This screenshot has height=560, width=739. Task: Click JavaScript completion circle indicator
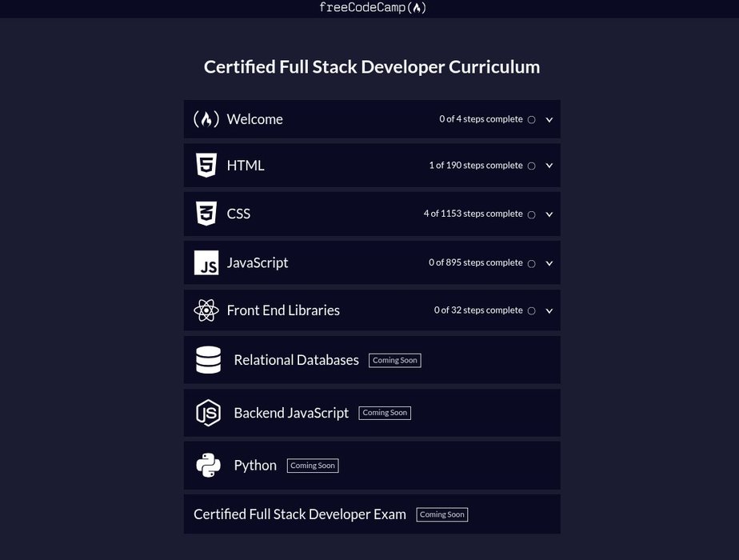click(532, 264)
